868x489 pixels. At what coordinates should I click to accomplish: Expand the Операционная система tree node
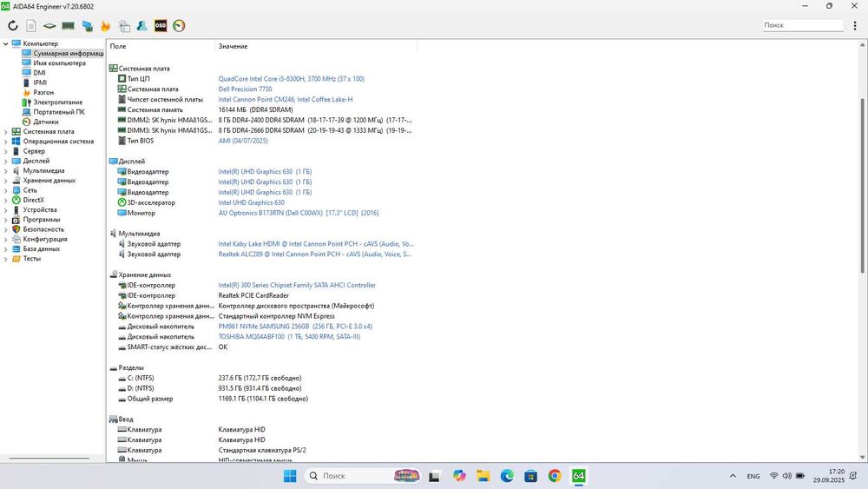click(x=5, y=142)
